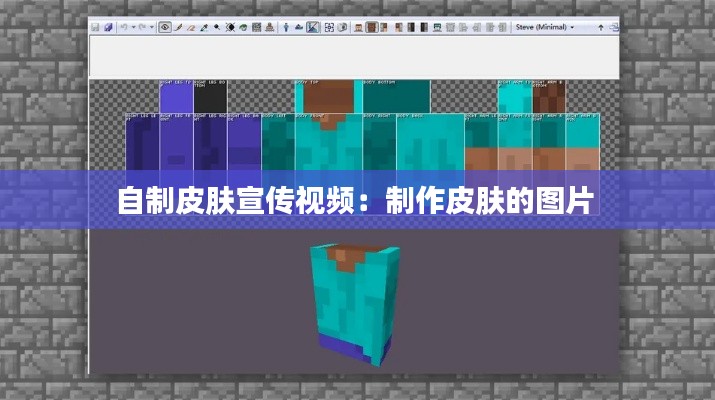This screenshot has width=715, height=400.
Task: Select the Eraser tool
Action: tap(191, 27)
